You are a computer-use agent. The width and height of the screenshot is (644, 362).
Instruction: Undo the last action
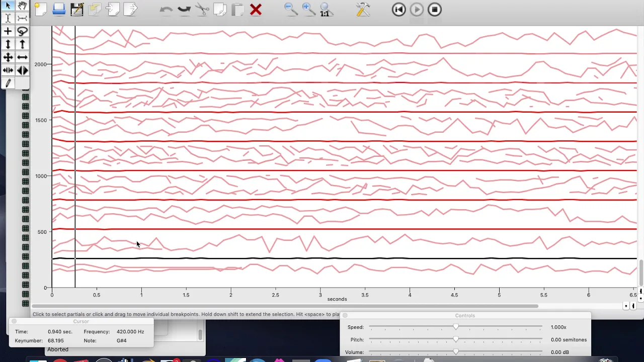click(x=166, y=9)
